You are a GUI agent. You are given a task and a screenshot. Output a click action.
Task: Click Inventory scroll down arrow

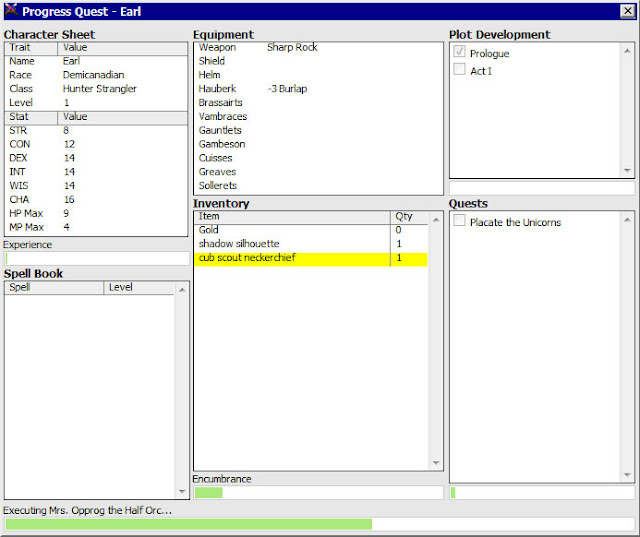point(436,463)
